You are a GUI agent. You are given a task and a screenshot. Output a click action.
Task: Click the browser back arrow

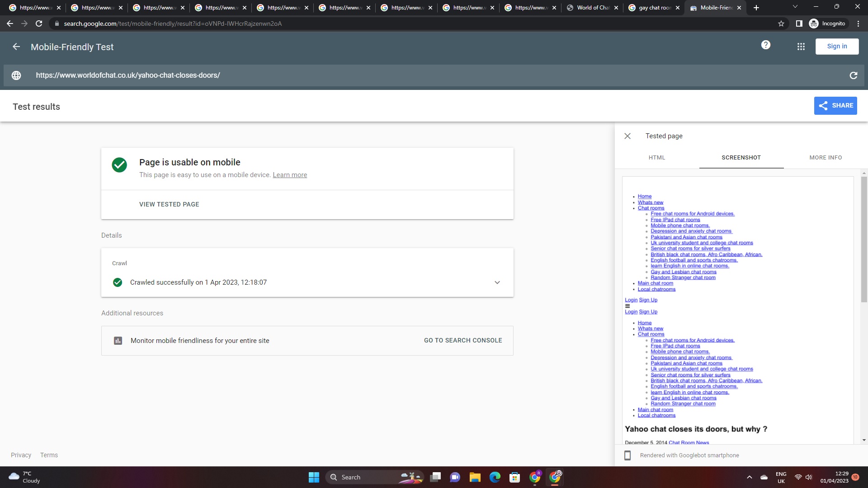[x=10, y=23]
